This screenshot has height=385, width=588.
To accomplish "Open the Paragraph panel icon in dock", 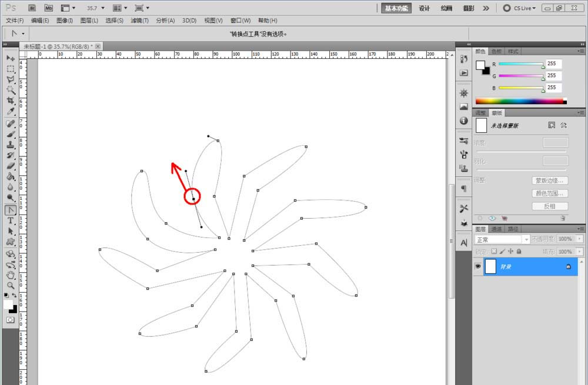I will pyautogui.click(x=464, y=189).
